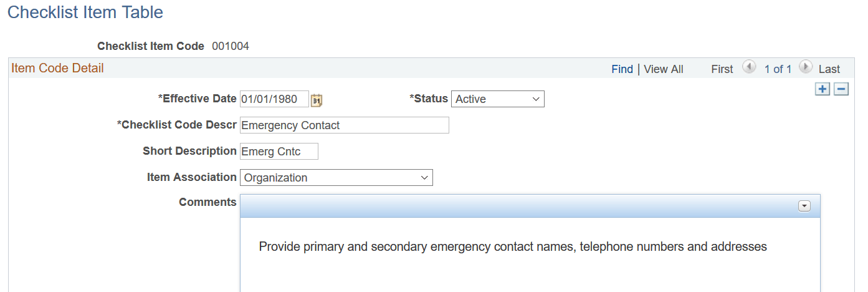
Task: Delete row with minus icon
Action: pyautogui.click(x=841, y=89)
